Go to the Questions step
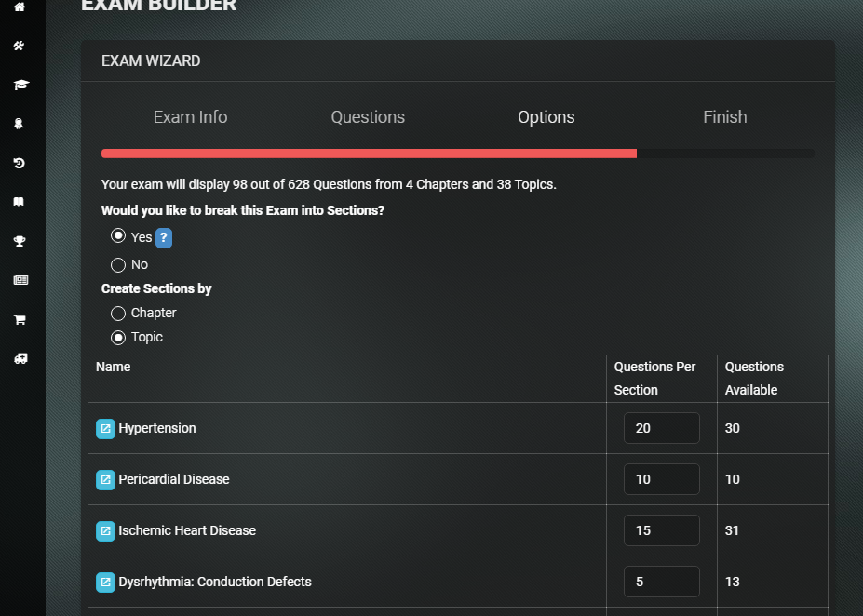 point(368,117)
